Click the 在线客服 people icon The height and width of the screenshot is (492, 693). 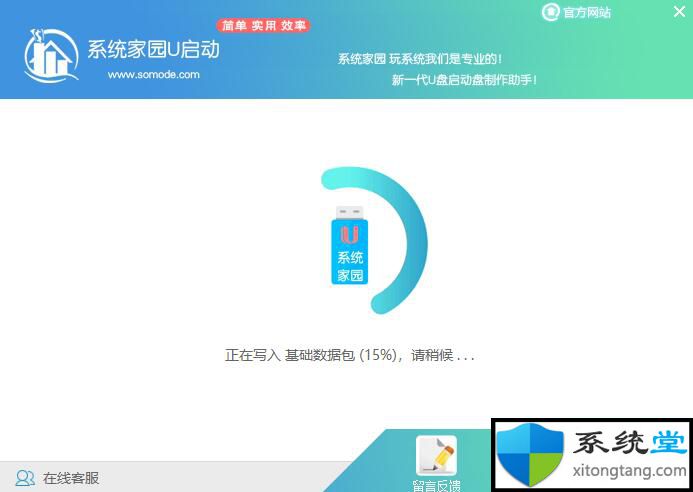tap(25, 478)
